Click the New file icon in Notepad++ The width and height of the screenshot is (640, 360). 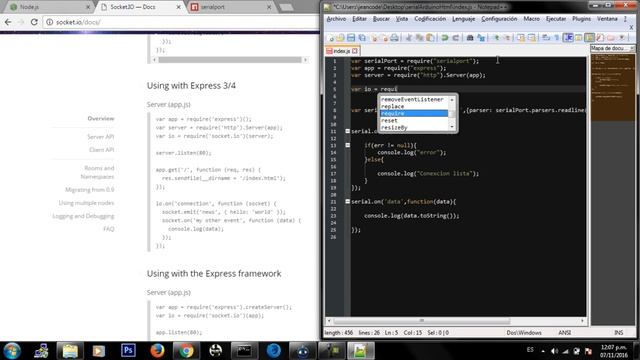(x=331, y=38)
